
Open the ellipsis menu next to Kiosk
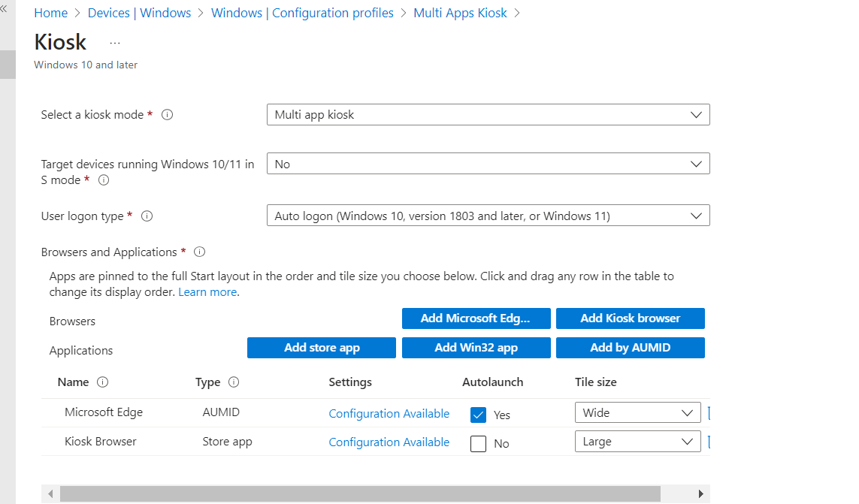pyautogui.click(x=114, y=43)
